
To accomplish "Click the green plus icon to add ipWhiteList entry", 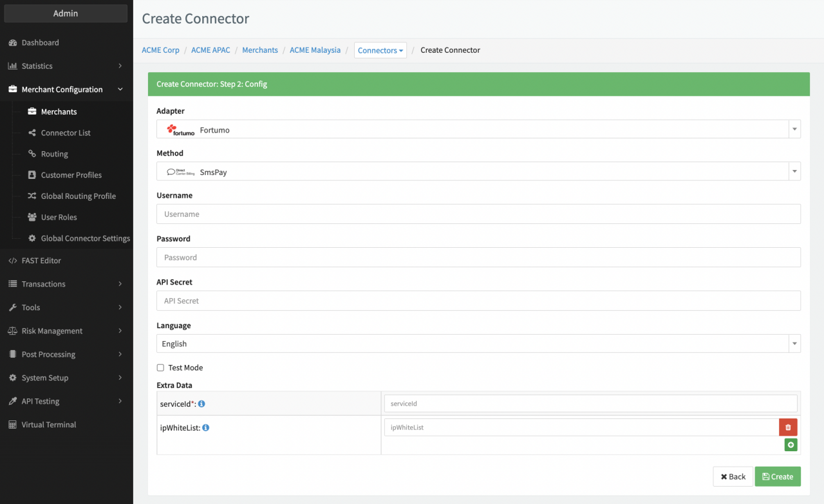I will (x=791, y=445).
